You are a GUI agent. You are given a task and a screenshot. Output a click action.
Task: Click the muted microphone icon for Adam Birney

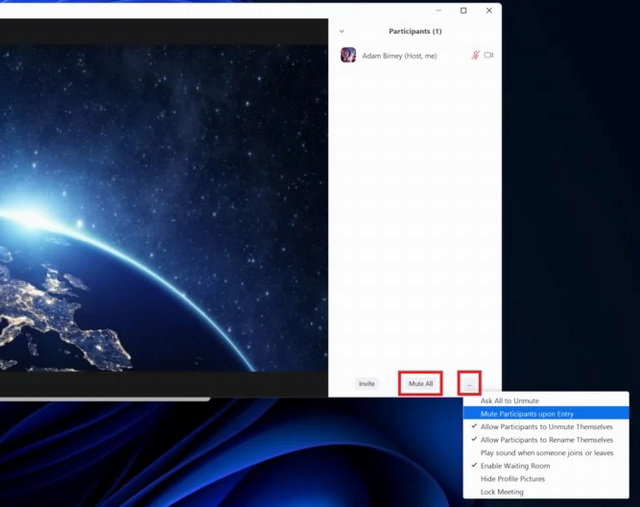point(476,55)
